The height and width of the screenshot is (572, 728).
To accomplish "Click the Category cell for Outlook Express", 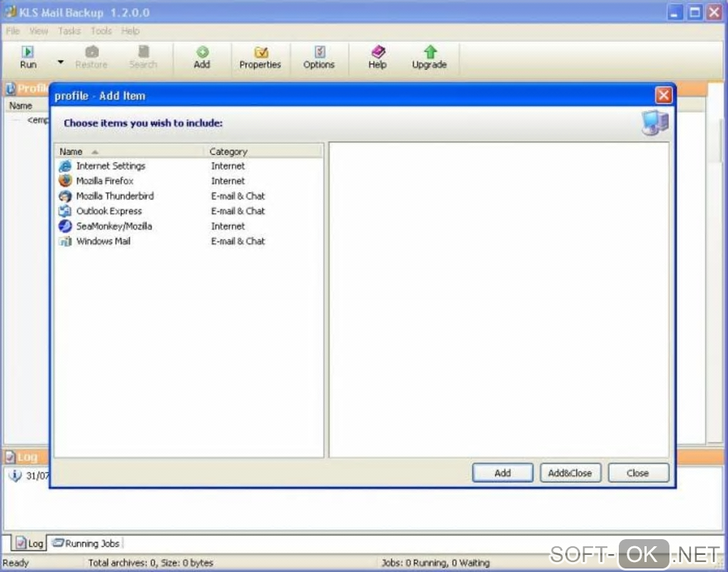I will [x=238, y=211].
